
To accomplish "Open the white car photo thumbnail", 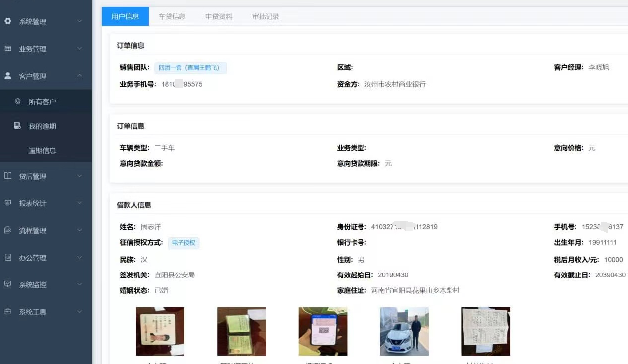I will click(x=404, y=331).
